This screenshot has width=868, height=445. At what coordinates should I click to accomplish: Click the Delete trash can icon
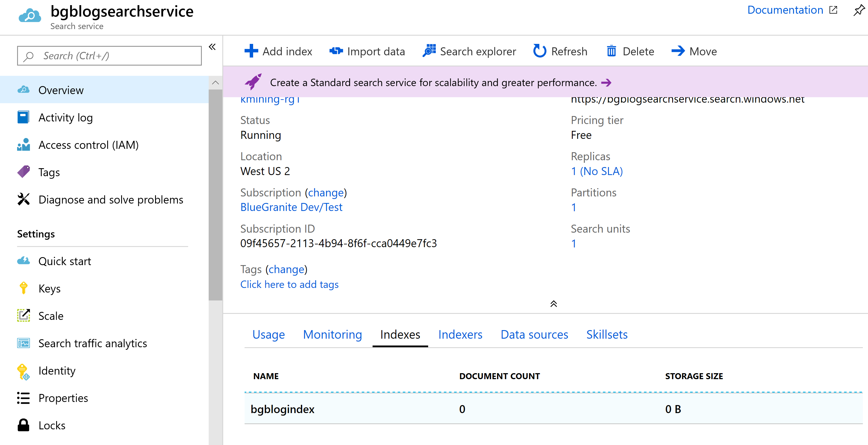(611, 51)
